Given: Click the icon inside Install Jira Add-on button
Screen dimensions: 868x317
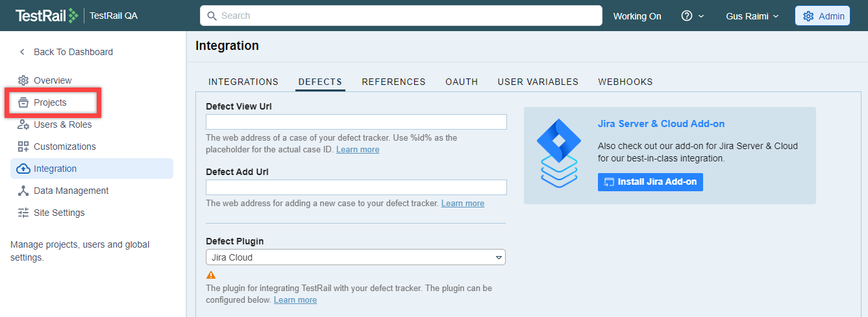Looking at the screenshot, I should click(609, 182).
